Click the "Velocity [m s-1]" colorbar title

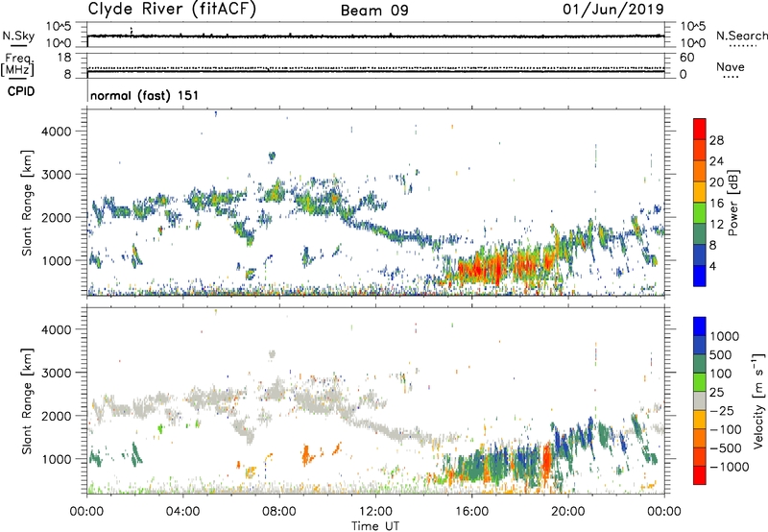[758, 400]
